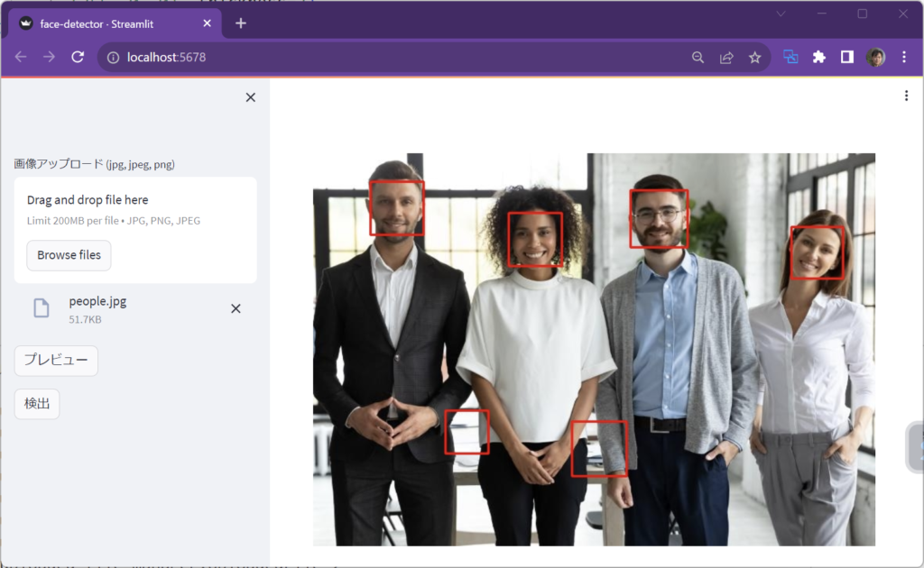Close the face-detector Streamlit tab
Image resolution: width=924 pixels, height=568 pixels.
tap(207, 23)
